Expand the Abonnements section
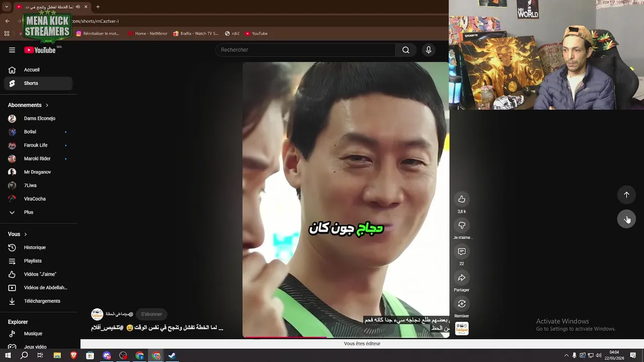 click(28, 105)
